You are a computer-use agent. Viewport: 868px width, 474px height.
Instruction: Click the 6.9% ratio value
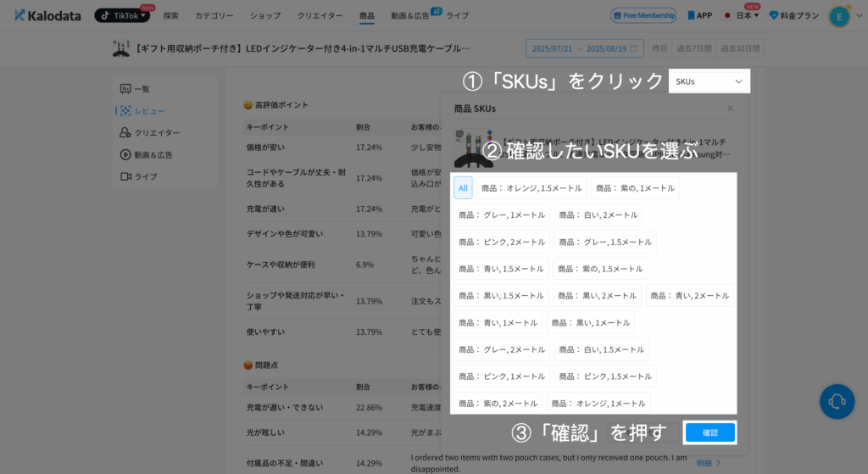click(x=364, y=265)
